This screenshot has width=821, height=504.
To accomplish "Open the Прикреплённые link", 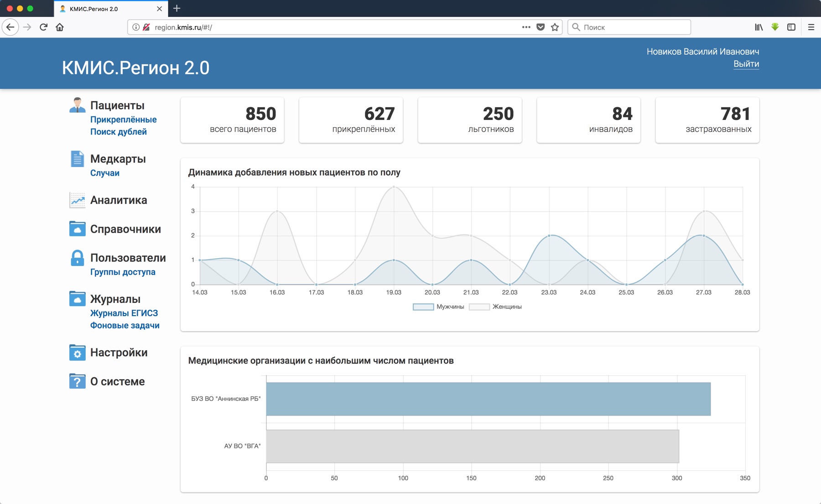I will (x=124, y=120).
